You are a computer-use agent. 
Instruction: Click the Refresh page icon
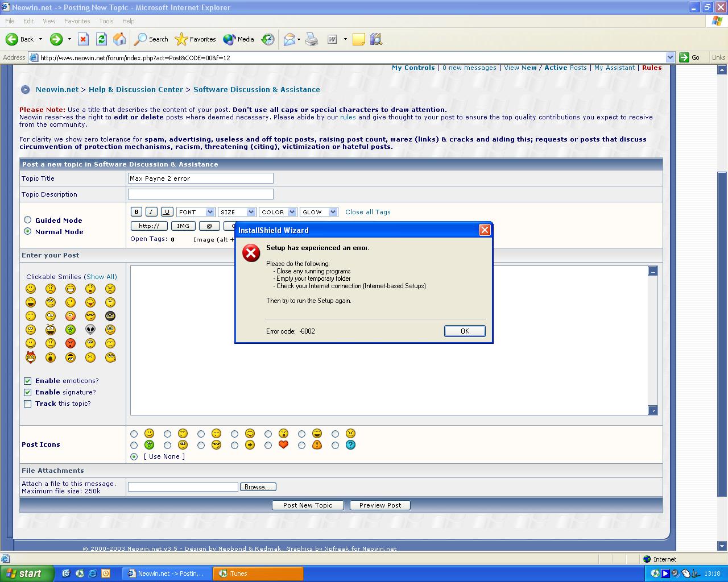point(101,39)
